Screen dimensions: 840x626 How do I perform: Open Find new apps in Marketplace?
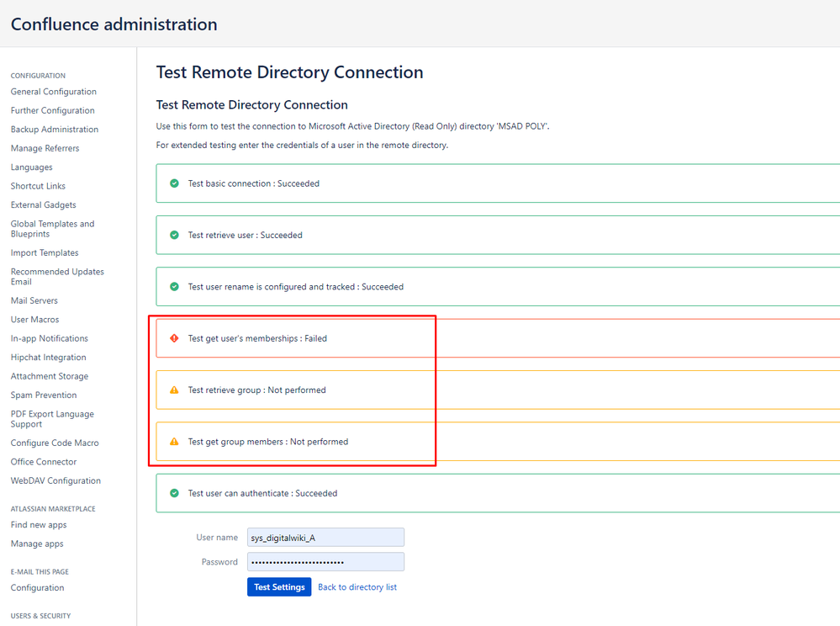[39, 525]
